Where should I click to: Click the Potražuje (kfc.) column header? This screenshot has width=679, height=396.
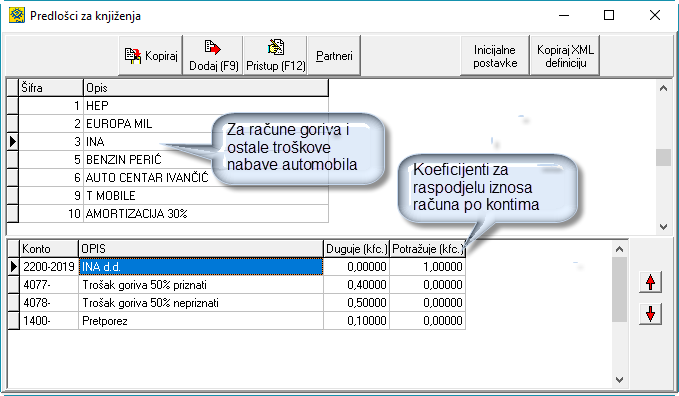click(427, 249)
